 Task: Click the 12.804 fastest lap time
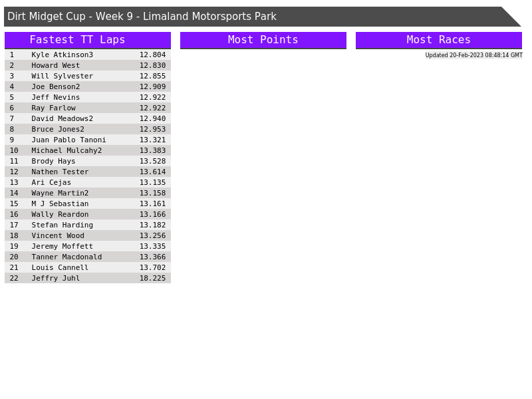[152, 55]
